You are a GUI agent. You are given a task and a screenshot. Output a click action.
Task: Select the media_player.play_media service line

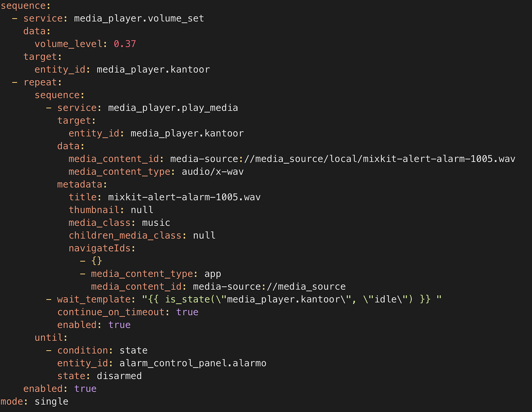pos(173,108)
